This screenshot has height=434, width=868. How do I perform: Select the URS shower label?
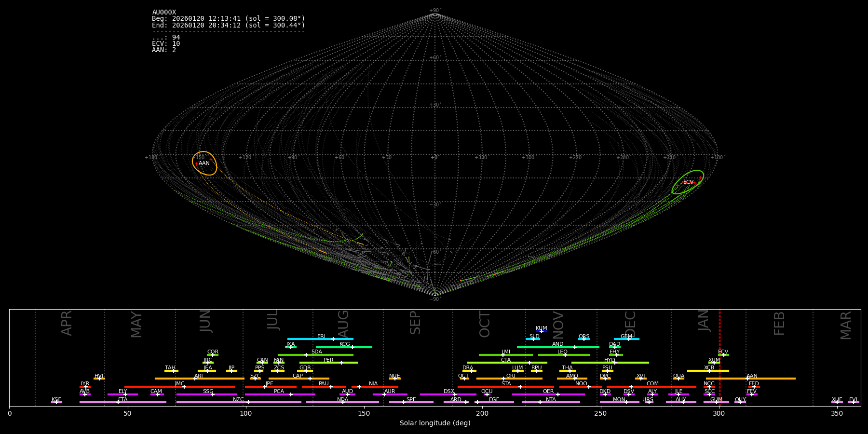coord(648,400)
